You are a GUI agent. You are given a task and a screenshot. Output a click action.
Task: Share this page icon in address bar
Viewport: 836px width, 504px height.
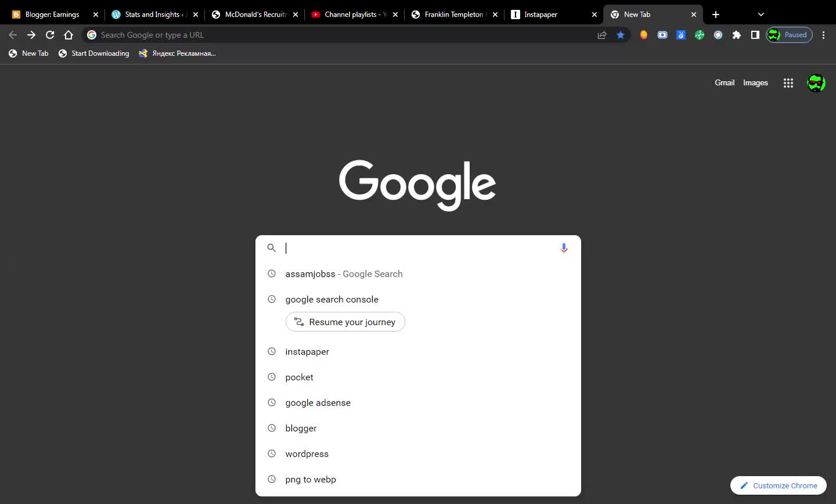click(x=602, y=35)
